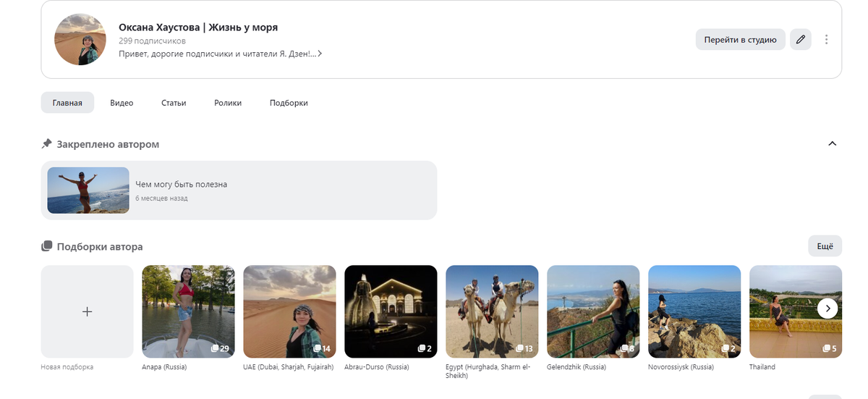Go to the Ролики tab
Image resolution: width=868 pixels, height=399 pixels.
point(228,103)
